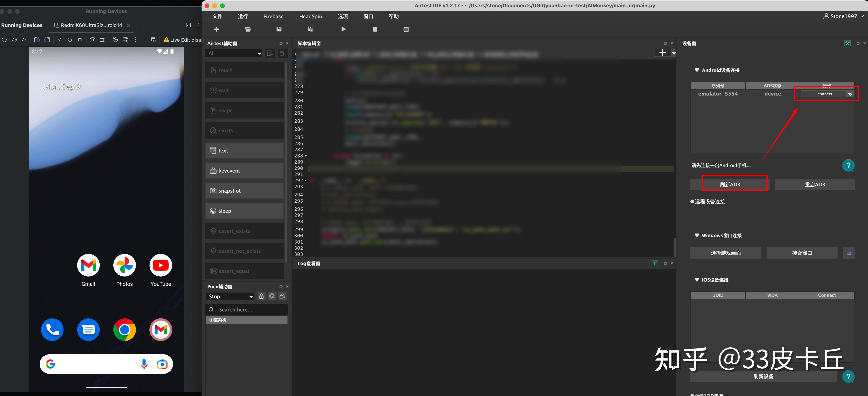Create a new script with the plus icon
868x396 pixels.
coord(217,29)
